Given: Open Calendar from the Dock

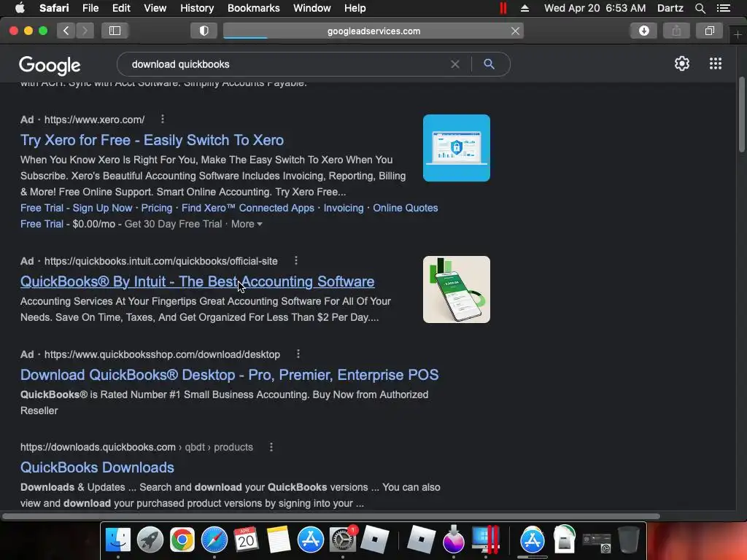Looking at the screenshot, I should 246,540.
